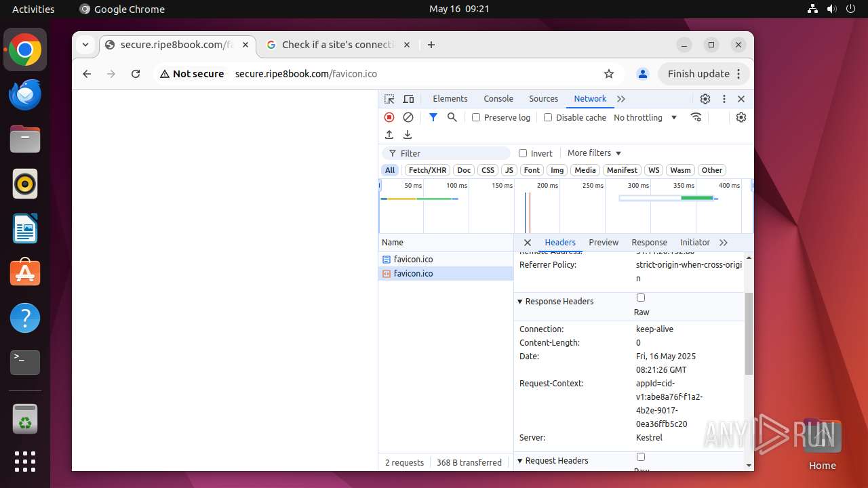Open the Response tab of request

click(x=649, y=243)
